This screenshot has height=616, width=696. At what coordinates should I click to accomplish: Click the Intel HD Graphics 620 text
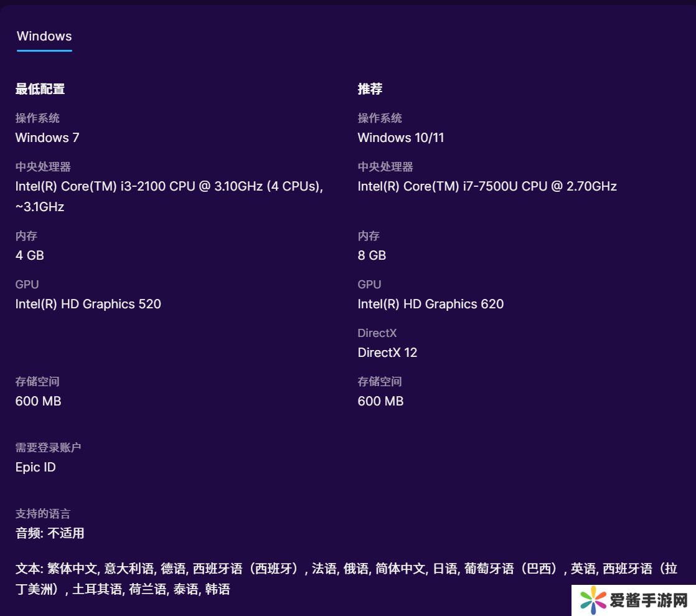pyautogui.click(x=430, y=304)
